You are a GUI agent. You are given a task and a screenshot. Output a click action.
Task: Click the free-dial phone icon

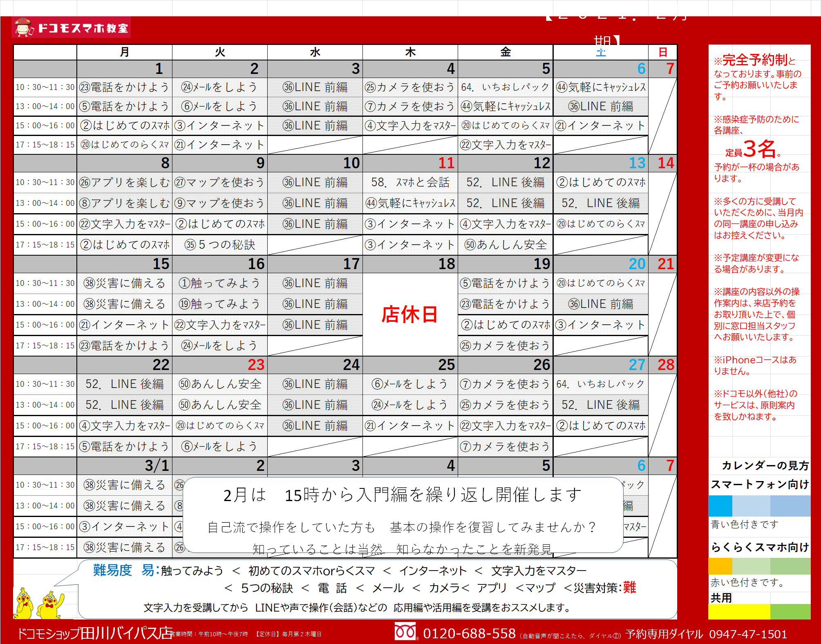coord(405,632)
